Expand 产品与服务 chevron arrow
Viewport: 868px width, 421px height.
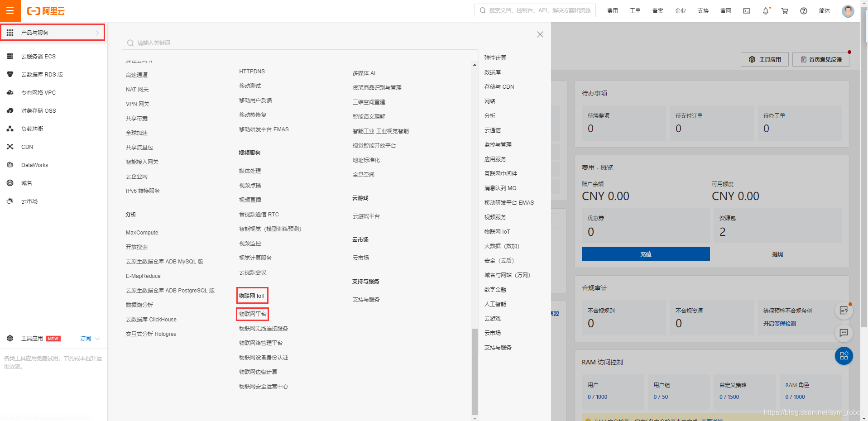(97, 33)
